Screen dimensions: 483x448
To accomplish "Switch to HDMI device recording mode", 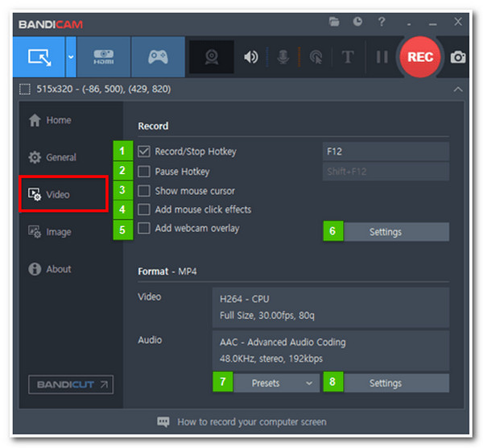I will (x=104, y=57).
